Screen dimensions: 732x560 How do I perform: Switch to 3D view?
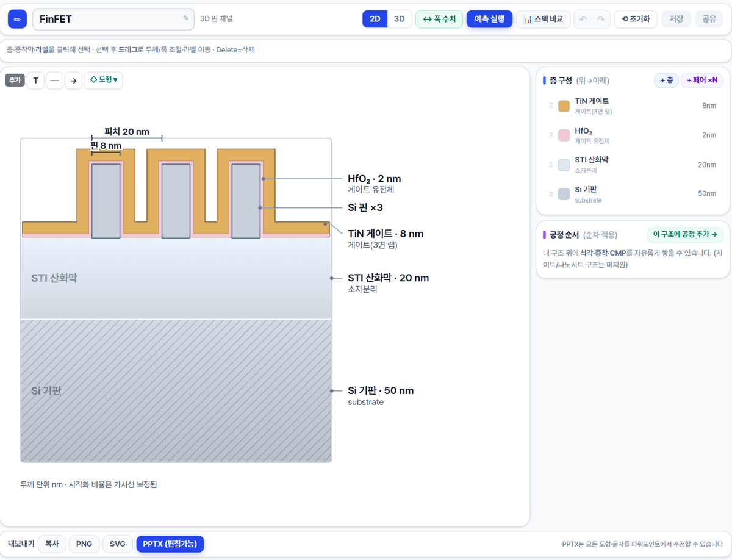(x=400, y=19)
